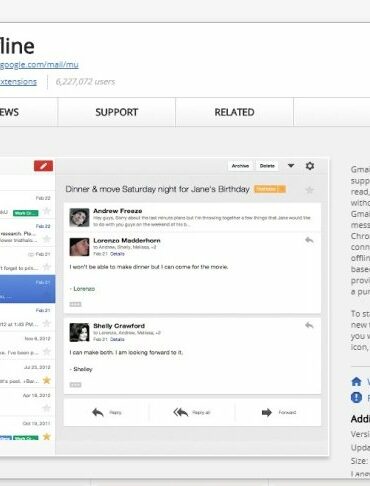This screenshot has height=486, width=370.
Task: Toggle gold star on the Oct 19, 2011 email
Action: click(x=47, y=436)
